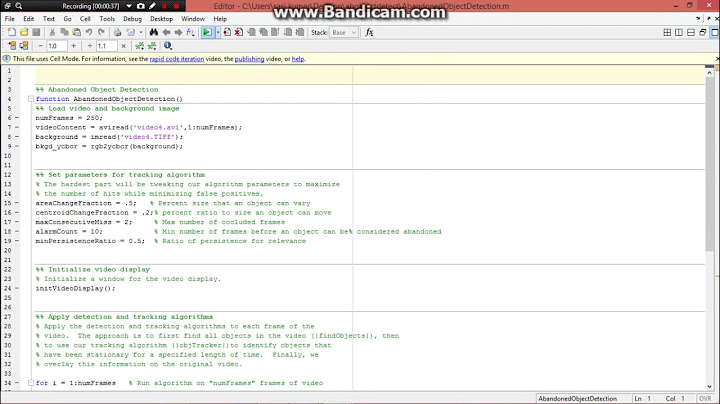Tile editor documents in a grid layout

[667, 32]
